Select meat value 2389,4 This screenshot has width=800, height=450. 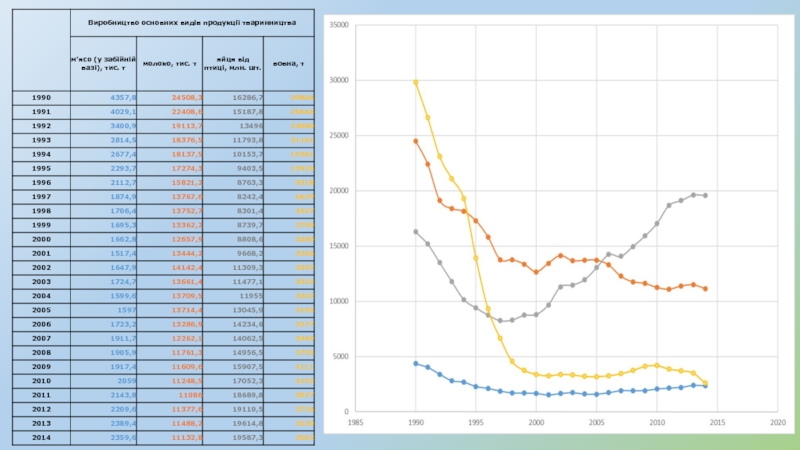click(x=123, y=423)
